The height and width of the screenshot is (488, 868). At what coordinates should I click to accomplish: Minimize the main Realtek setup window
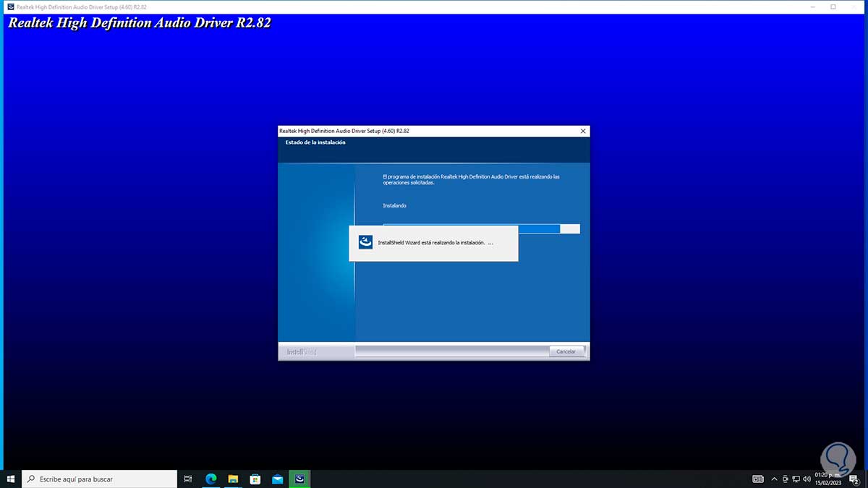tap(812, 7)
